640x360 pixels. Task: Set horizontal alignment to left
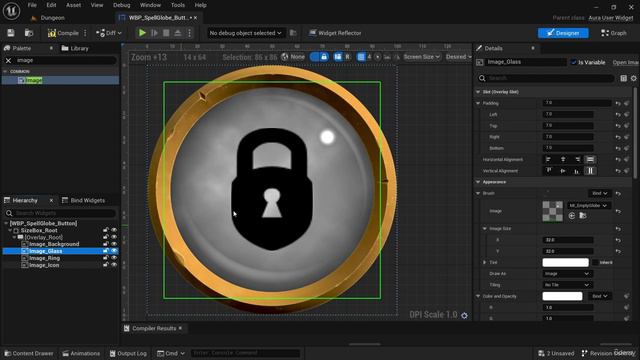548,160
